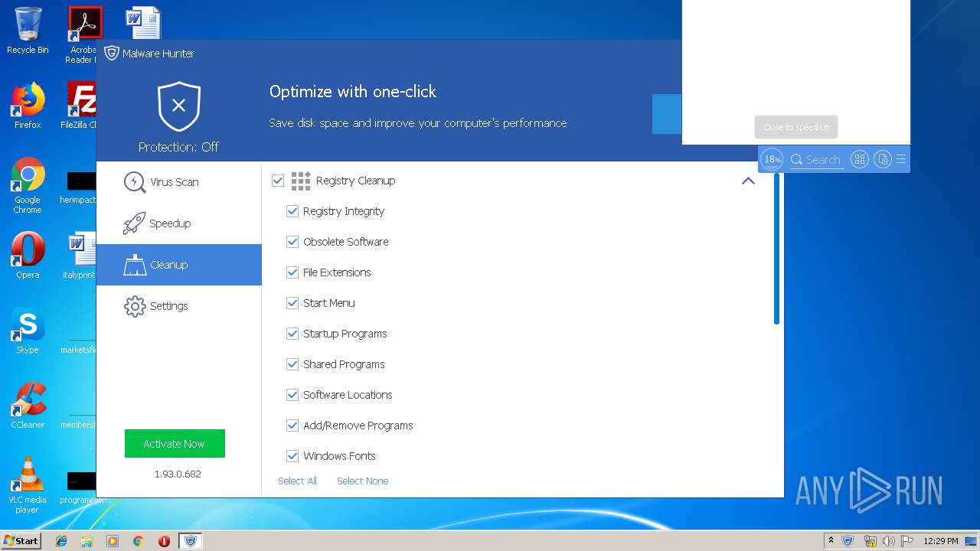Image resolution: width=980 pixels, height=551 pixels.
Task: Open the Settings section
Action: [x=178, y=306]
